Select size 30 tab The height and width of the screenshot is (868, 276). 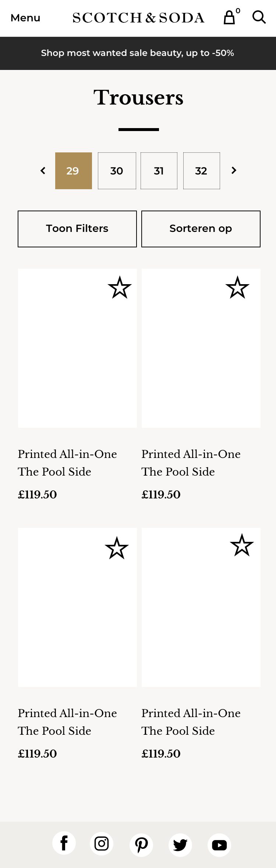pos(117,171)
